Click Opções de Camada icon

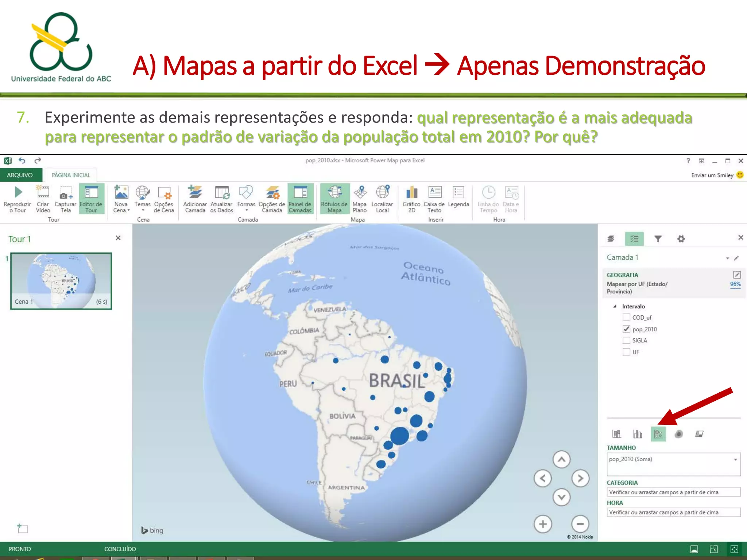(272, 192)
